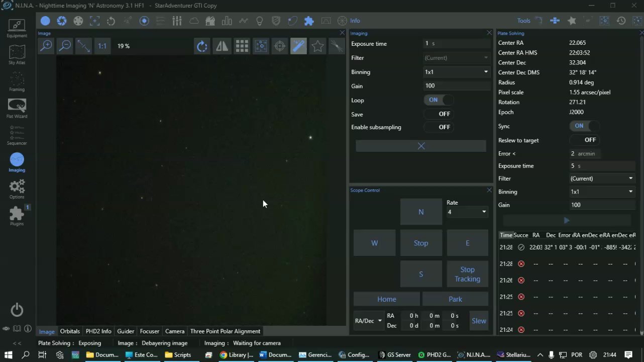
Task: Open the autofocus AF tool icon
Action: (x=588, y=21)
